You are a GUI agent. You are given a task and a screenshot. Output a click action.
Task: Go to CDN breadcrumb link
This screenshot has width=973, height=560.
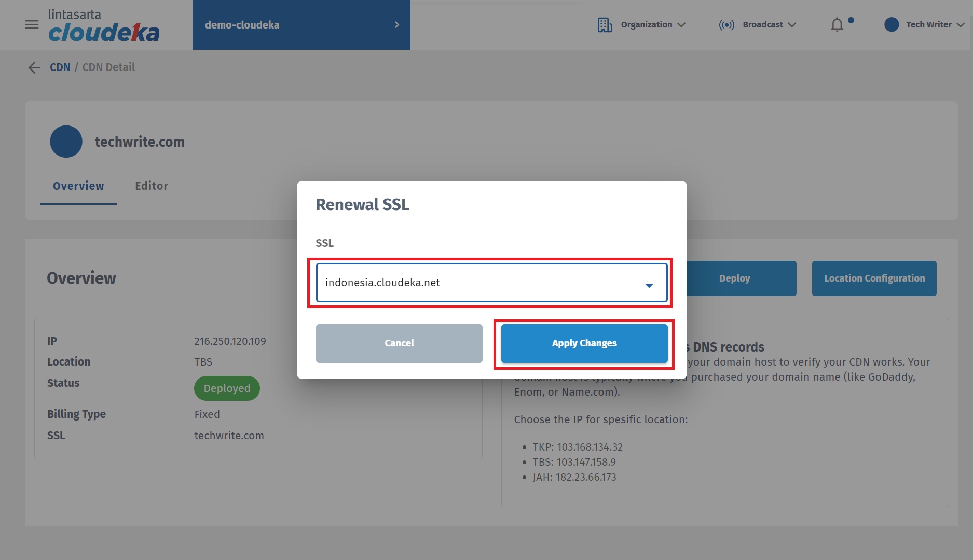tap(60, 67)
